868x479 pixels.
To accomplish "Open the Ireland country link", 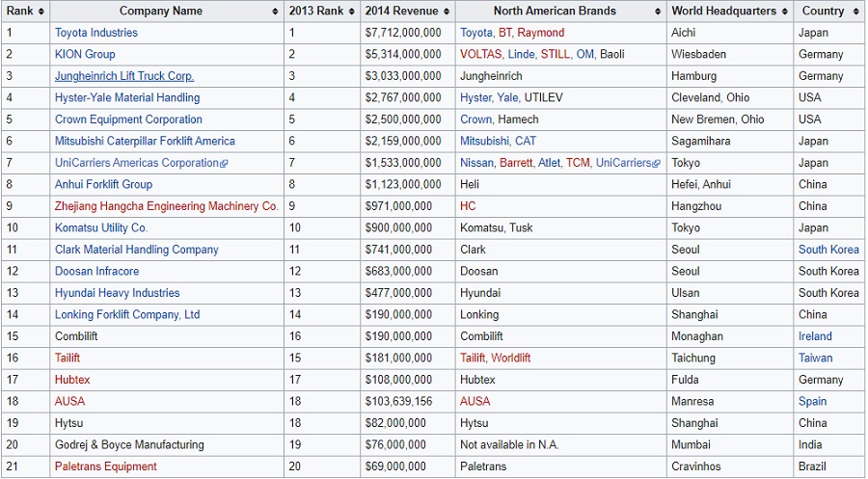I will [x=815, y=336].
